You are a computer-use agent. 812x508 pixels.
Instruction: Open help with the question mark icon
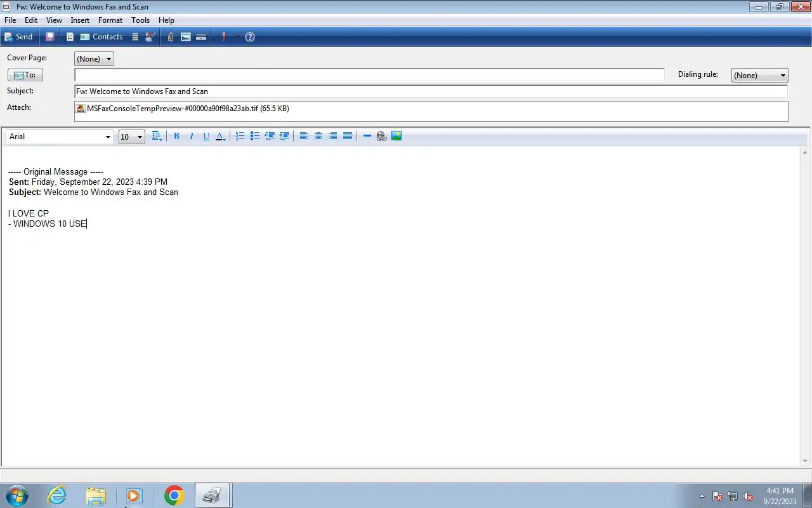pos(250,37)
